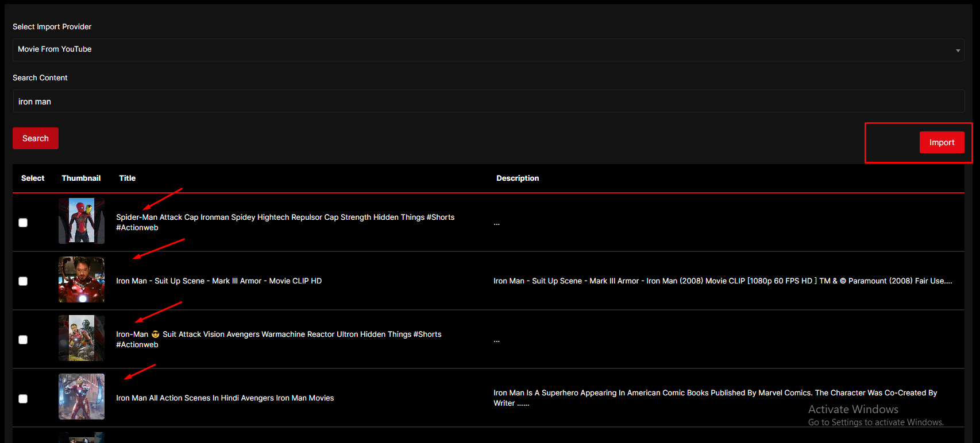Click the 'Select Import Provider' label

click(x=52, y=26)
